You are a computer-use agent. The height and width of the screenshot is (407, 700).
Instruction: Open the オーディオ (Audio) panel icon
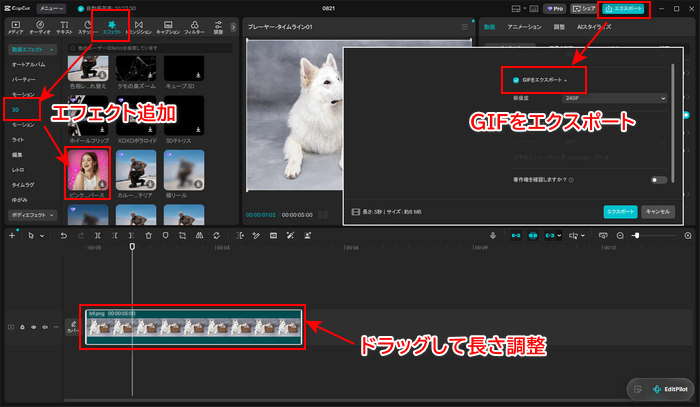pyautogui.click(x=40, y=27)
